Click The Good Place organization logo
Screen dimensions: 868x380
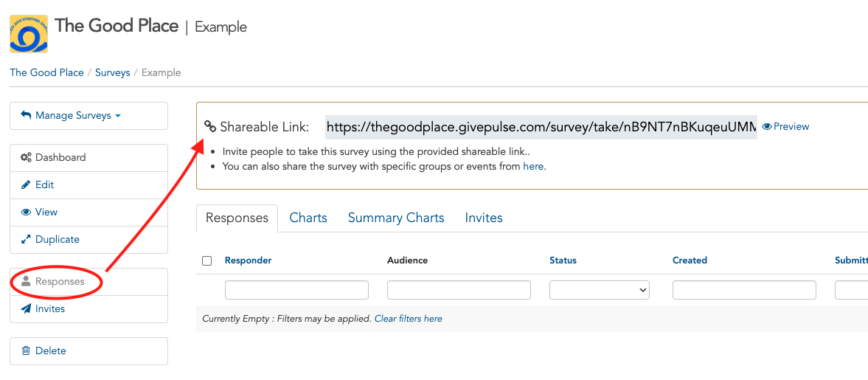pyautogui.click(x=29, y=34)
